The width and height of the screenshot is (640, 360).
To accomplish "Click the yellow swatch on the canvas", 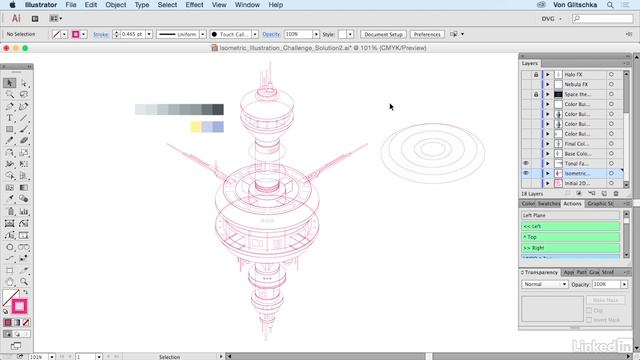I will (196, 127).
